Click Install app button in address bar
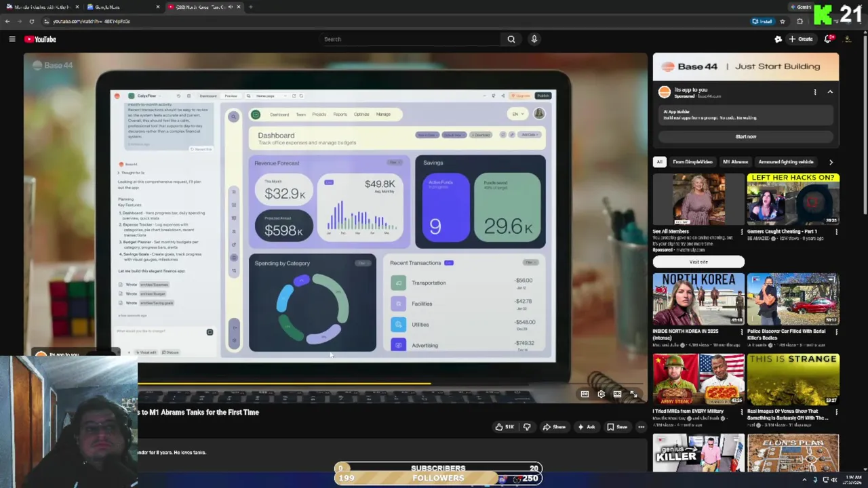The image size is (868, 488). 763,21
